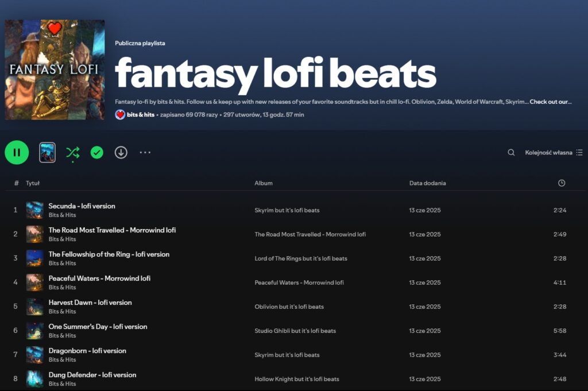Open the playlist search magnifier
Viewport: 588px width, 391px height.
(510, 152)
